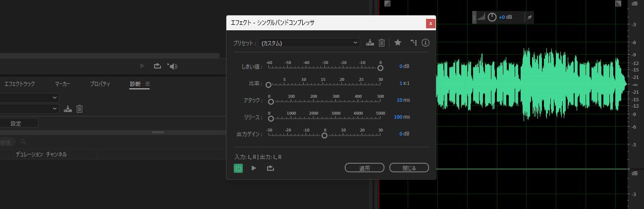The height and width of the screenshot is (209, 644).
Task: Click the HUD amplitude gain knob
Action: tap(492, 17)
